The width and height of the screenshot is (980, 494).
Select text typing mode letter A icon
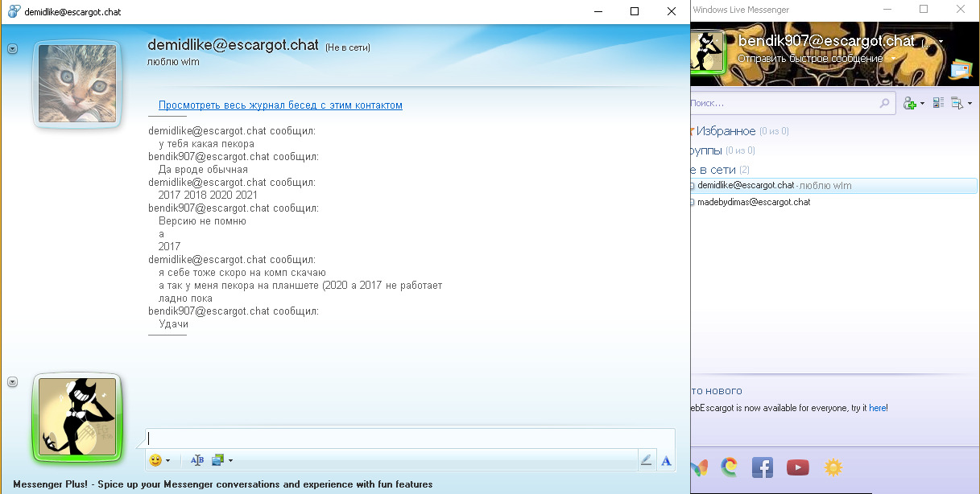[x=666, y=460]
